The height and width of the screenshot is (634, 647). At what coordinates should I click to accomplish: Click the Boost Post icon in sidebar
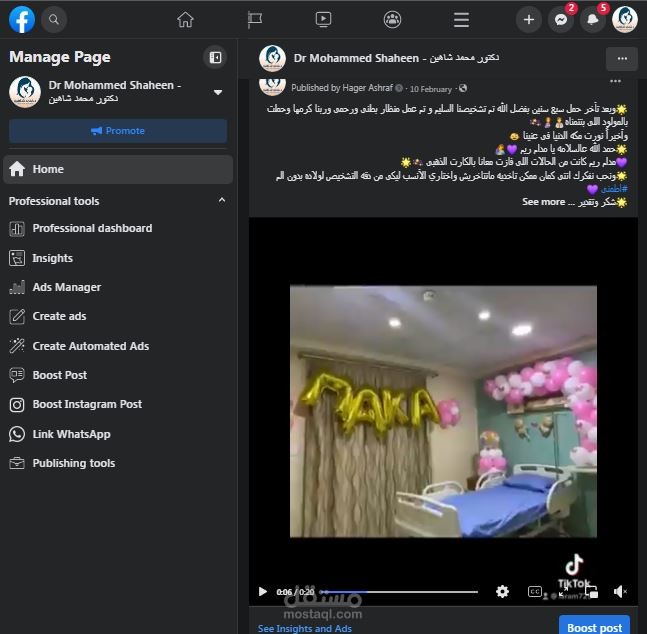click(x=17, y=375)
